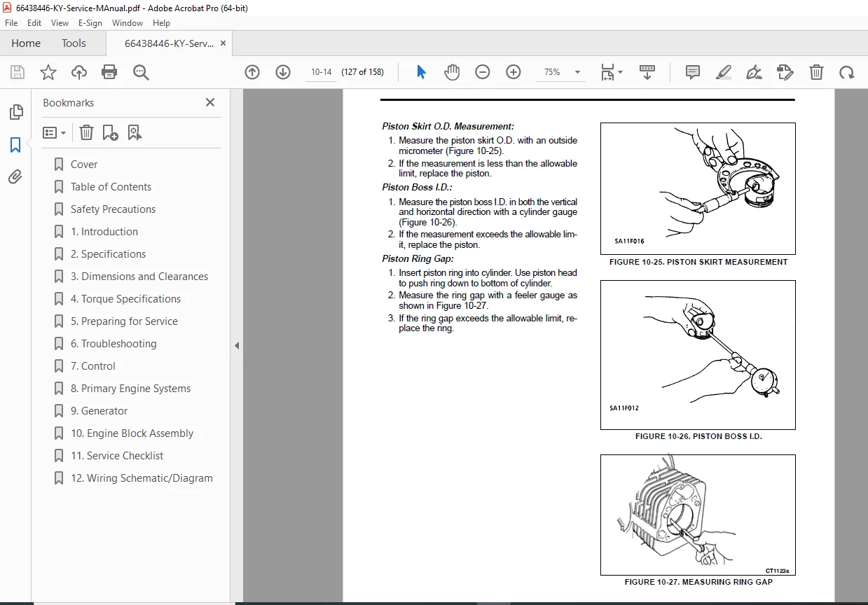Expand the fit page options arrow
The image size is (868, 605).
[x=621, y=72]
